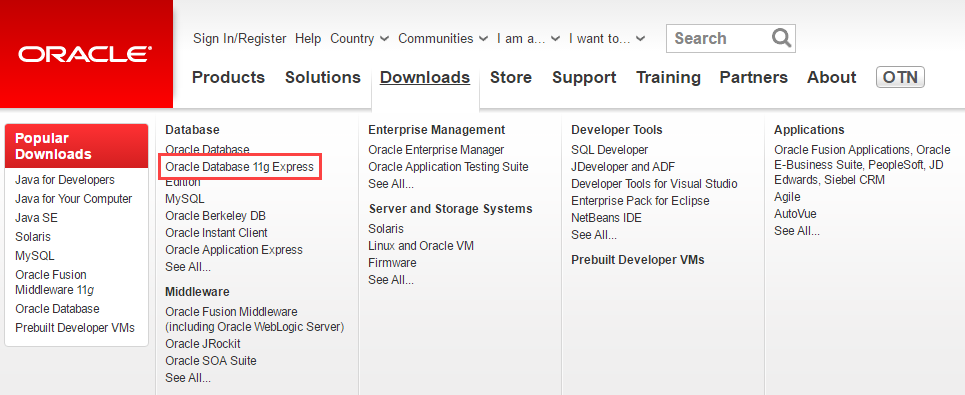Open Oracle Database 11g Express link
Viewport: 965px width, 395px height.
coord(239,167)
